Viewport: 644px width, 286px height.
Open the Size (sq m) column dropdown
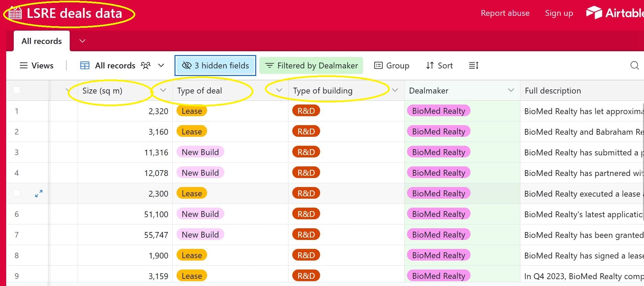click(x=163, y=90)
